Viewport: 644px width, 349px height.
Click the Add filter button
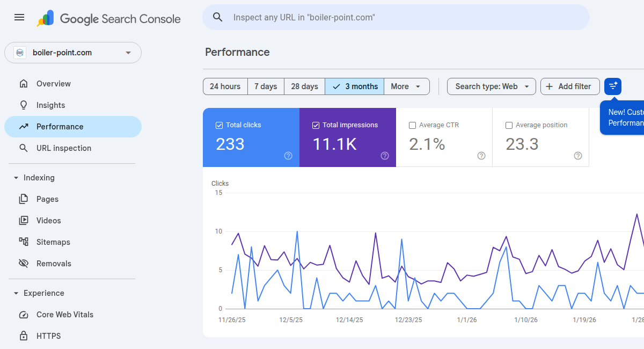click(x=570, y=86)
